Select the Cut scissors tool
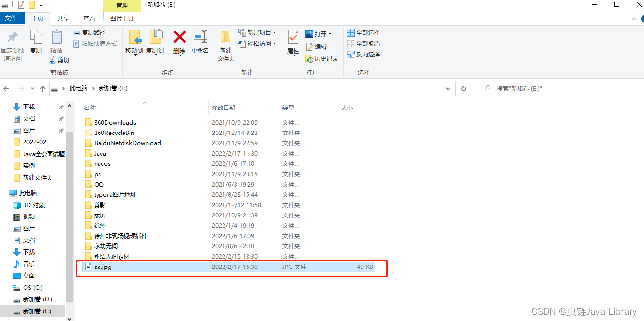Image resolution: width=644 pixels, height=321 pixels. 59,60
